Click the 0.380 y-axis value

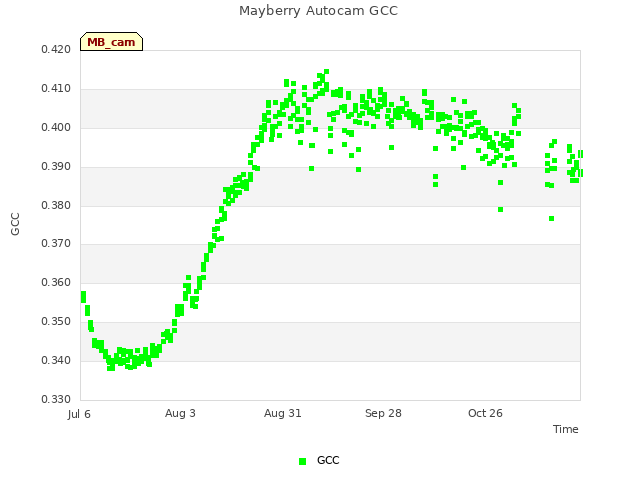point(56,205)
